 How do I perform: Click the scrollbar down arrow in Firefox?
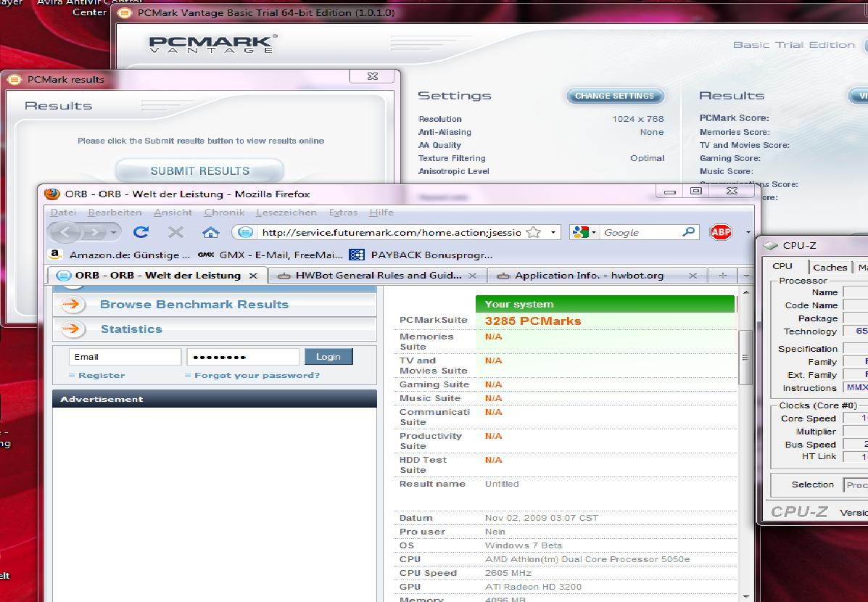[x=745, y=596]
